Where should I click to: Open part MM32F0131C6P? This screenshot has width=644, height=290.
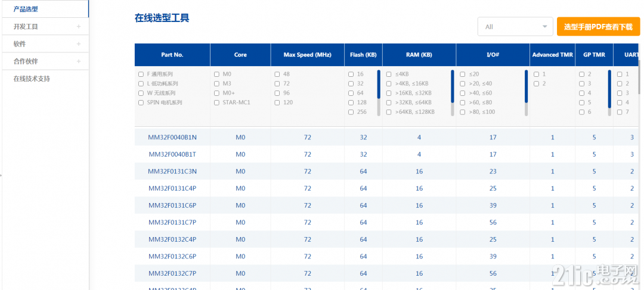(172, 205)
